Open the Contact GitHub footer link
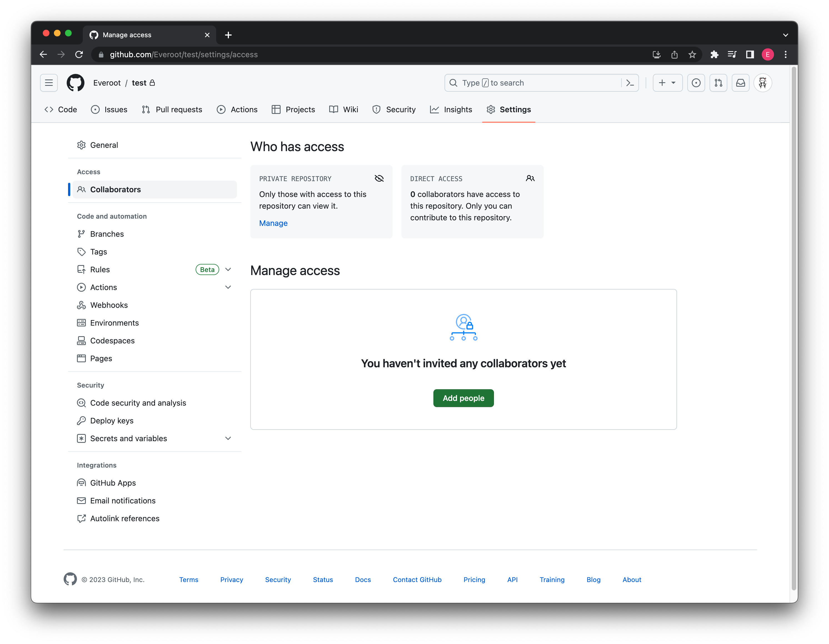 coord(417,580)
